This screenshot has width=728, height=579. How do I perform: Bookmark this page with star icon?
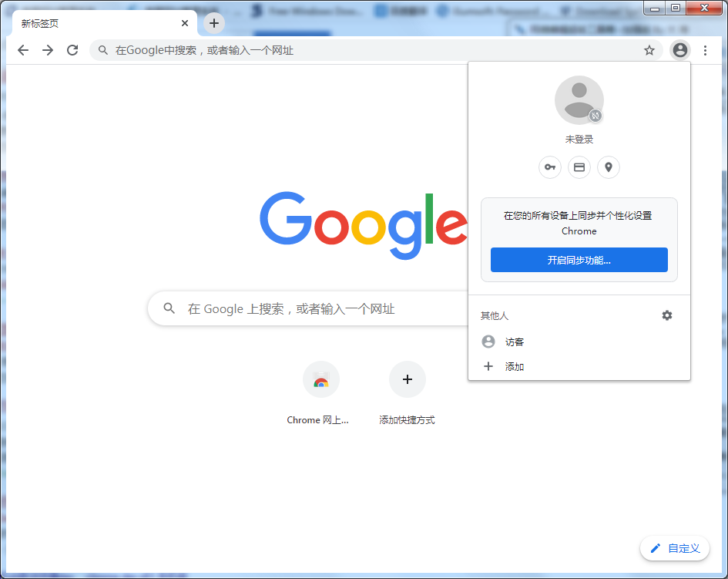click(x=649, y=50)
